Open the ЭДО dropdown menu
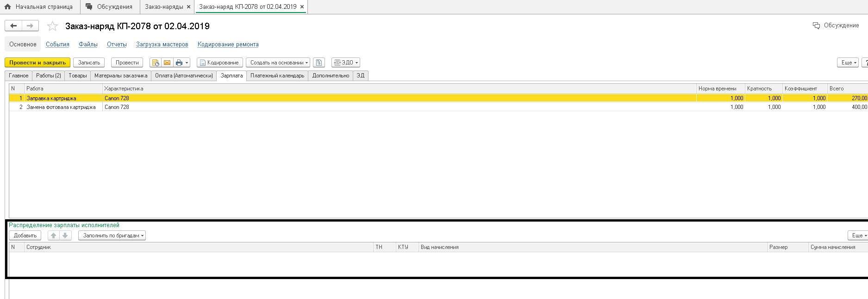 [346, 63]
